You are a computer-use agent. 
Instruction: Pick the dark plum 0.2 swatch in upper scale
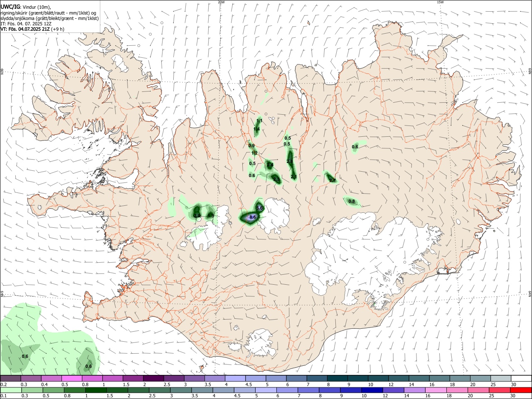point(10,378)
